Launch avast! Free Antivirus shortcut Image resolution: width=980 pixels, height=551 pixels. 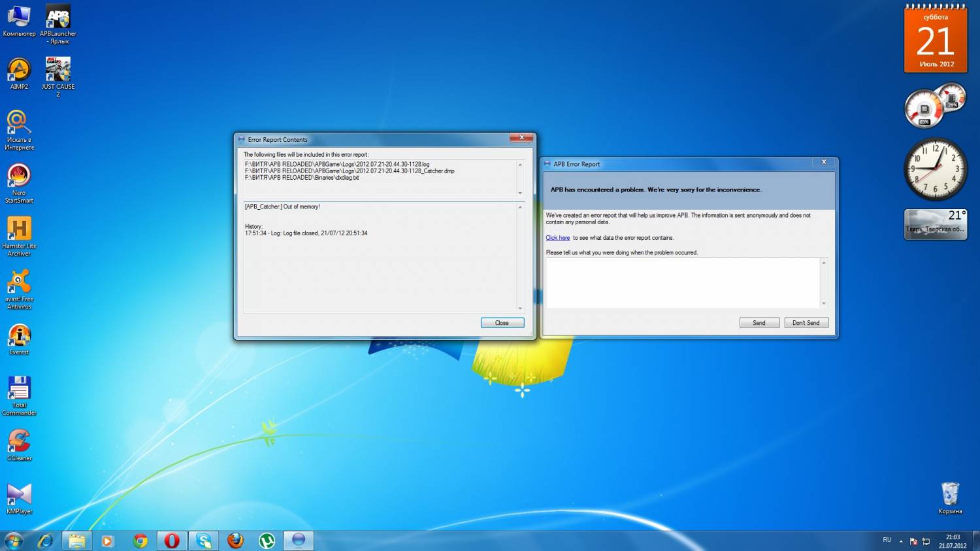tap(19, 282)
